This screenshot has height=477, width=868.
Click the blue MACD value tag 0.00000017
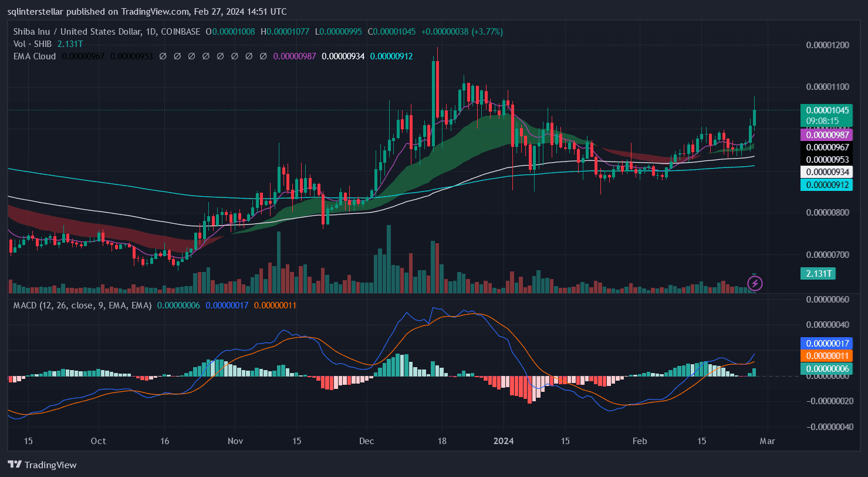tap(828, 344)
